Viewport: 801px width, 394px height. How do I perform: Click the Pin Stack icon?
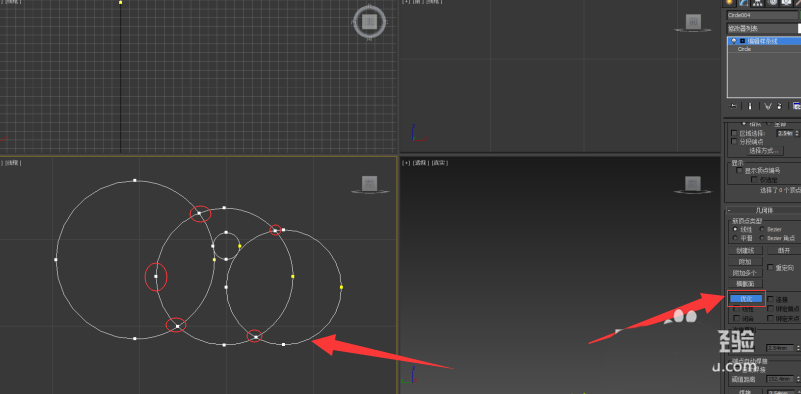(733, 106)
